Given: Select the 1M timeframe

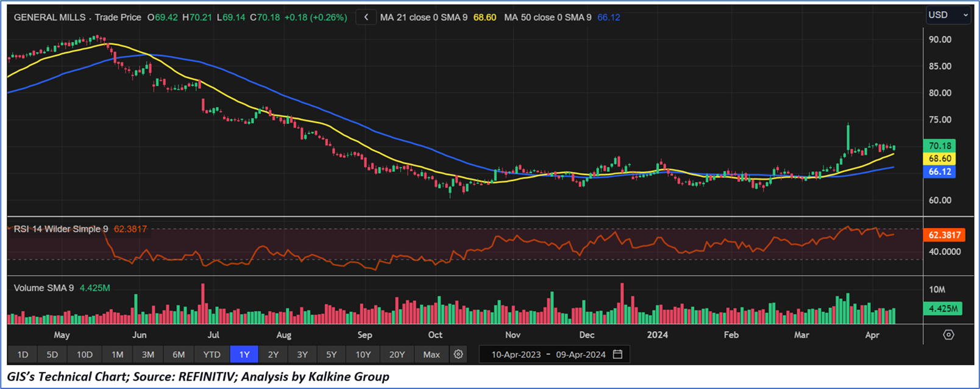Looking at the screenshot, I should point(118,354).
